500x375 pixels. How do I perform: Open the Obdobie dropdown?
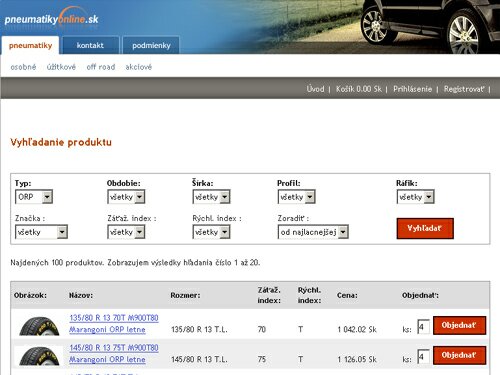[126, 197]
